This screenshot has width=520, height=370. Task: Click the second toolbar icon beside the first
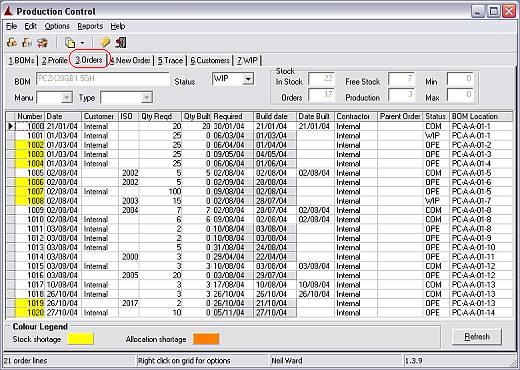click(x=27, y=43)
